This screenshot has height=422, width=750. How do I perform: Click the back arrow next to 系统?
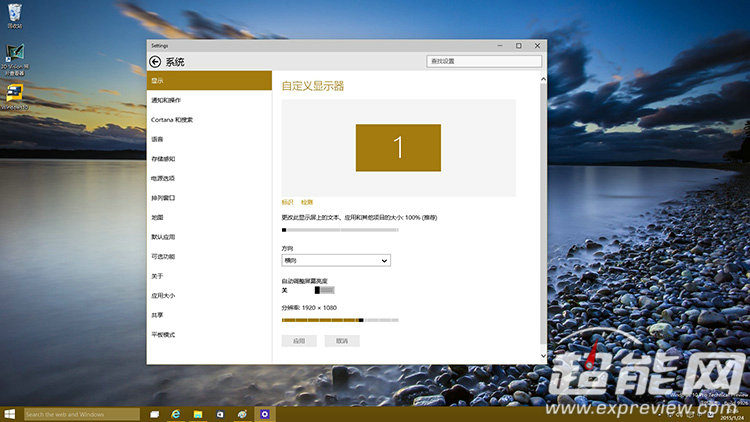(155, 62)
